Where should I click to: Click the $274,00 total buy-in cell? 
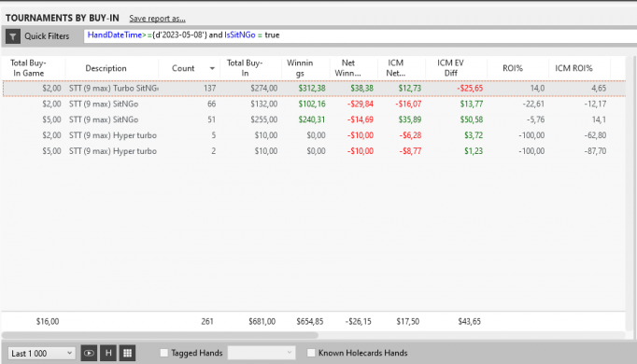tap(263, 89)
